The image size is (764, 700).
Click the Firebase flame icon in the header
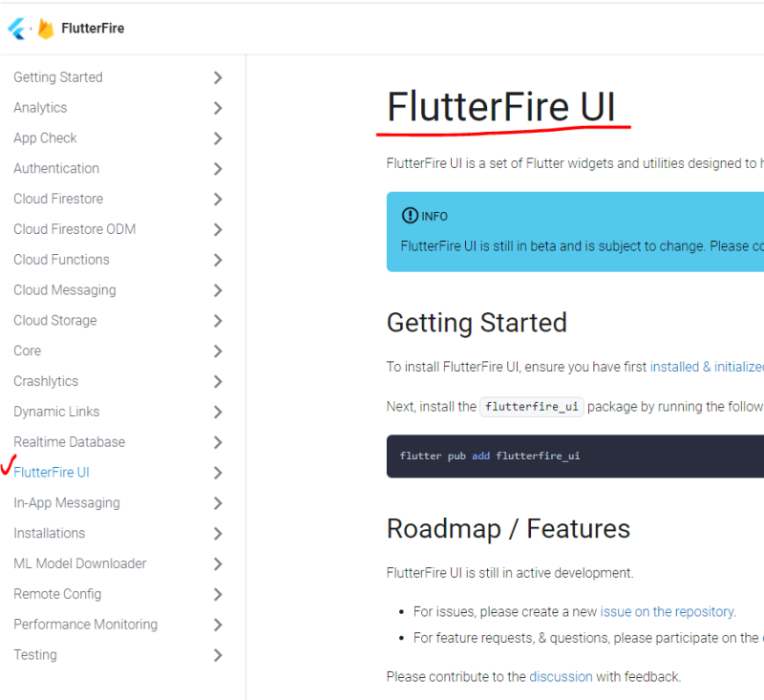45,28
